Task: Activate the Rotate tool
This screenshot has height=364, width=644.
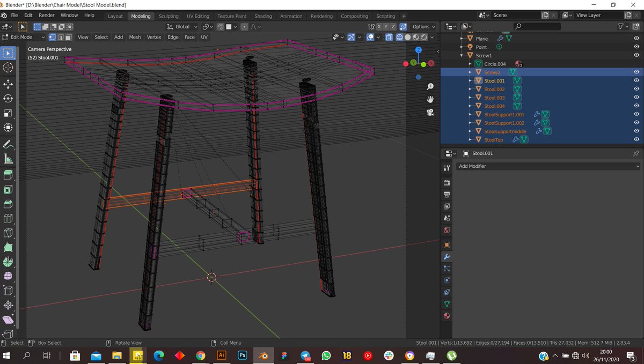Action: click(8, 99)
